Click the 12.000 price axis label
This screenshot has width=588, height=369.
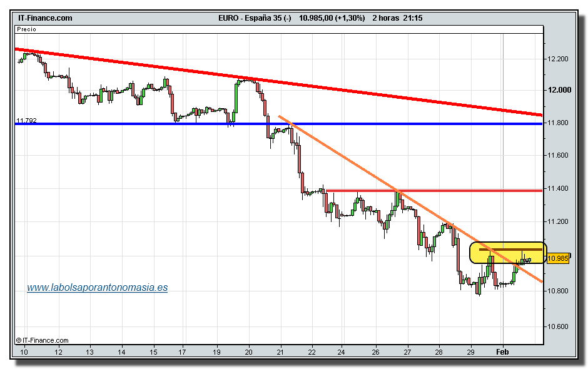pos(559,90)
